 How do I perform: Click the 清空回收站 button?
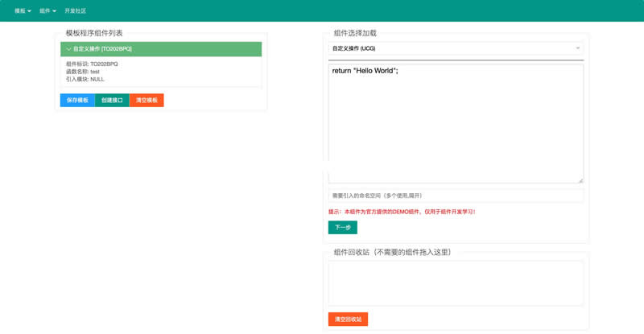pyautogui.click(x=348, y=320)
